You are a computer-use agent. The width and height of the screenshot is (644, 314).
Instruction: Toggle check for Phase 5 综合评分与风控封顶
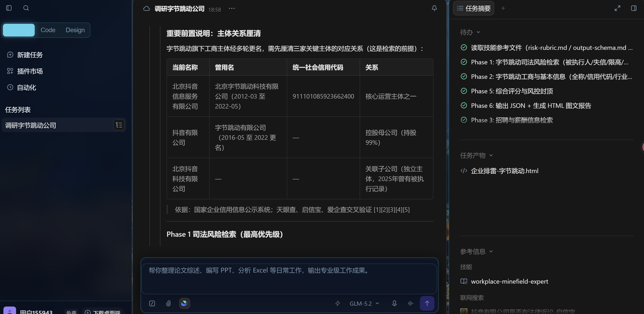click(464, 91)
